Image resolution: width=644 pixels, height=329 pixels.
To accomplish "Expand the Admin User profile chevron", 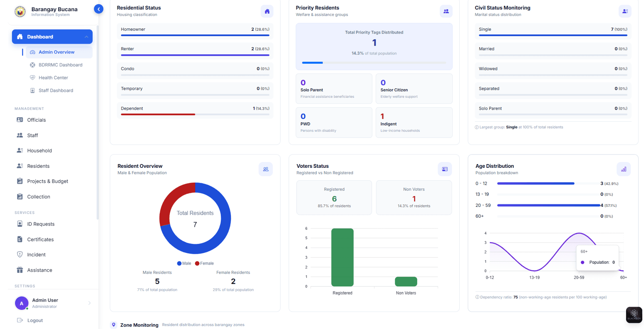I will click(89, 303).
